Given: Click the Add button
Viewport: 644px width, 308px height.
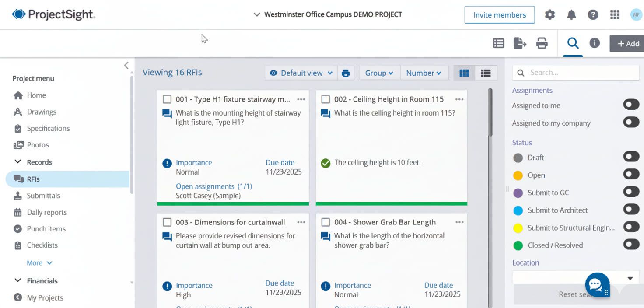Looking at the screenshot, I should (627, 43).
